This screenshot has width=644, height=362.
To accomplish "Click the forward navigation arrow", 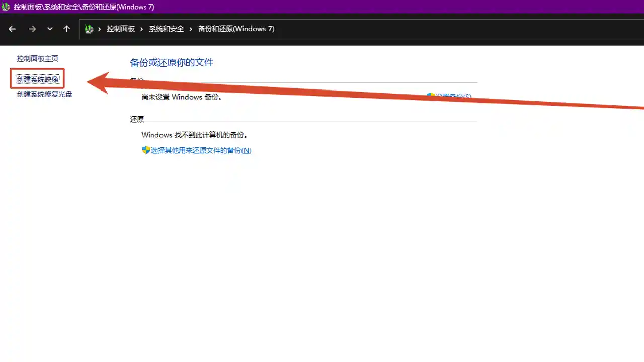I will pos(32,29).
